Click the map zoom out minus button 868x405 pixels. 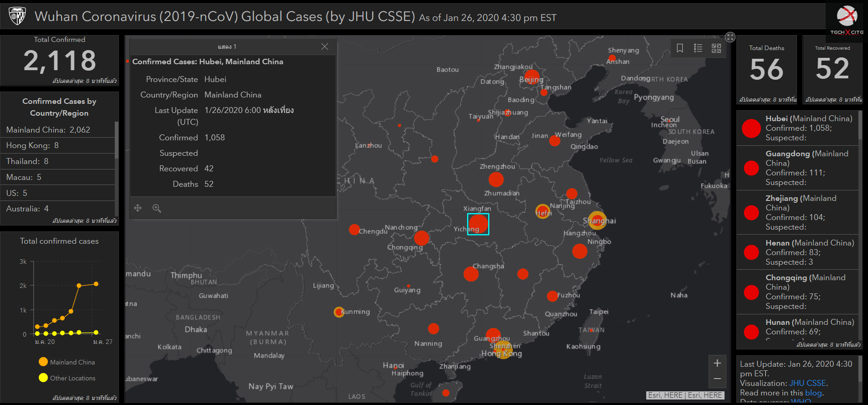click(717, 379)
